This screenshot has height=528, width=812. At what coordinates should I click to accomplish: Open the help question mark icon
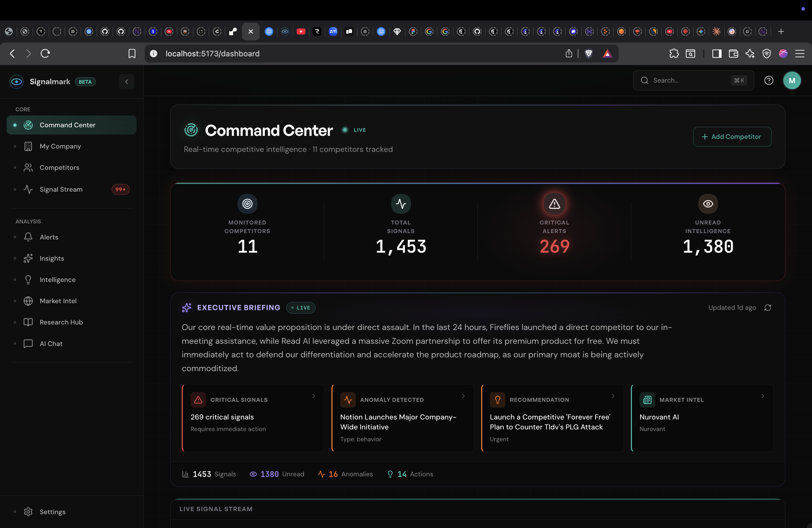click(x=769, y=80)
